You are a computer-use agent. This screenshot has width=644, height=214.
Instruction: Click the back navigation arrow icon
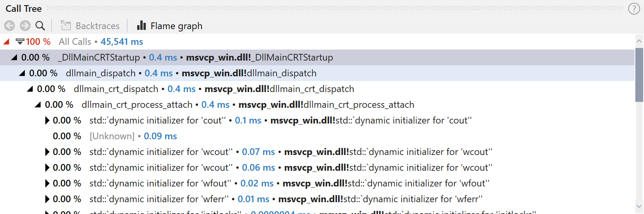point(9,26)
